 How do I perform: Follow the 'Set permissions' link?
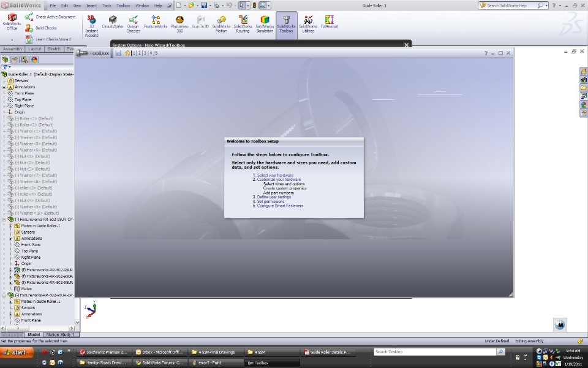271,202
